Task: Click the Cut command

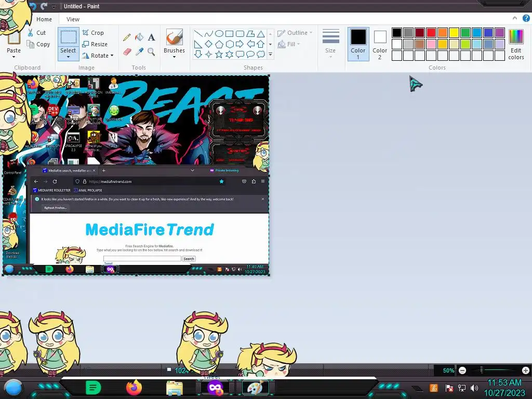Action: tap(37, 33)
